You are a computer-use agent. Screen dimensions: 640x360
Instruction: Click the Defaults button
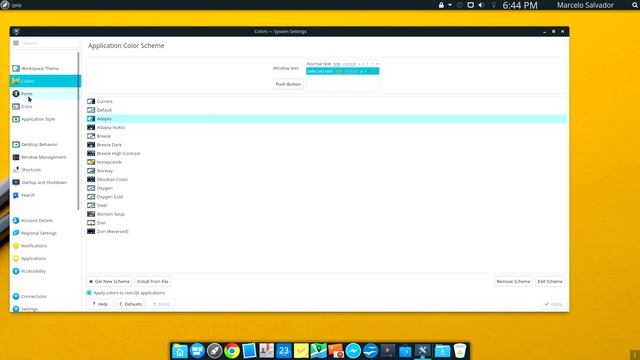click(x=130, y=304)
